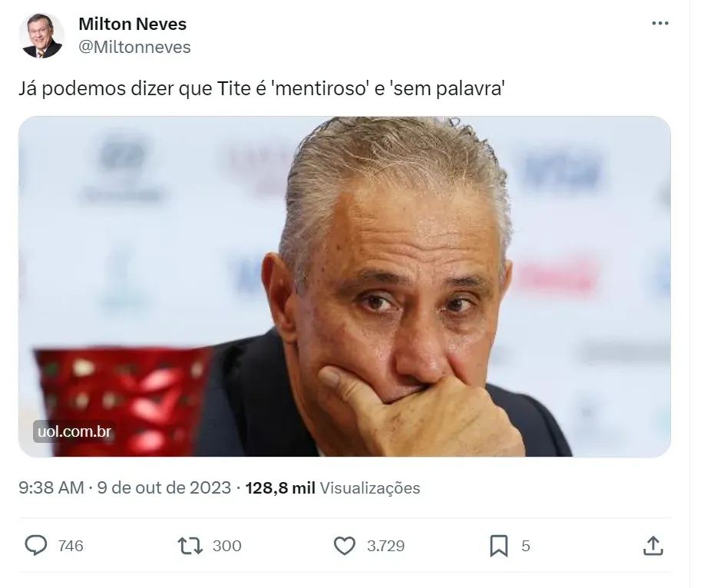Click the tweet text about Tite
This screenshot has height=588, width=701.
262,88
